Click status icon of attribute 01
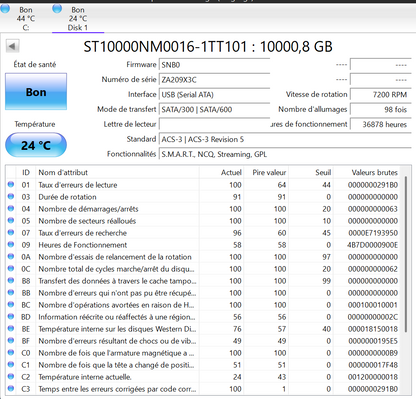Screen dimensions: 416x399 [11, 184]
